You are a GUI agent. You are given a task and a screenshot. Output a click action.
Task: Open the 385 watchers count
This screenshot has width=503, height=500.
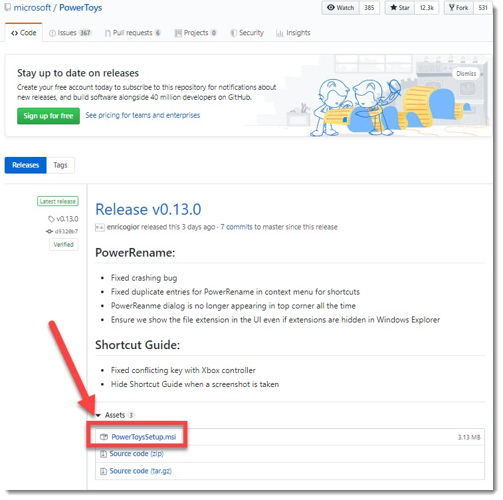[369, 8]
